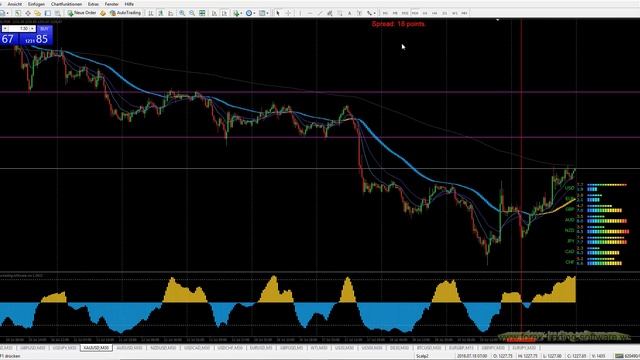Switch chart to line chart icon
This screenshot has height=360, width=640.
coord(171,13)
